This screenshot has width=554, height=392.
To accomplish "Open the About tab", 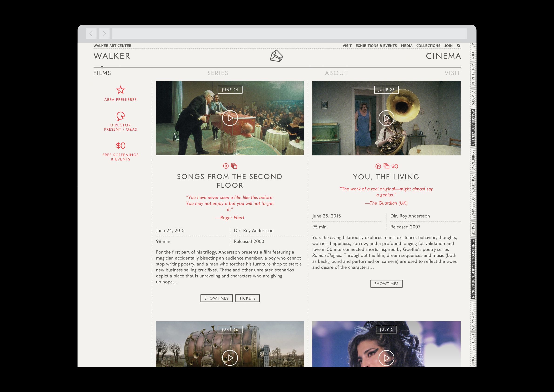I will click(336, 73).
